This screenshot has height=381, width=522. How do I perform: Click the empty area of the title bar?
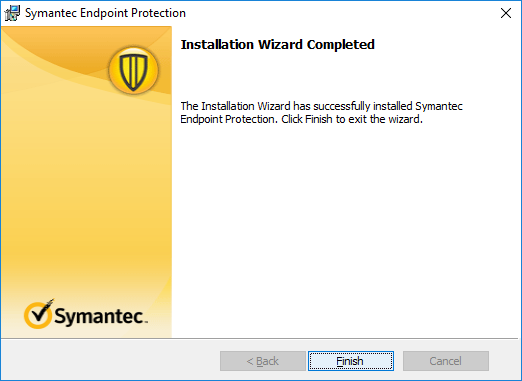(340, 13)
